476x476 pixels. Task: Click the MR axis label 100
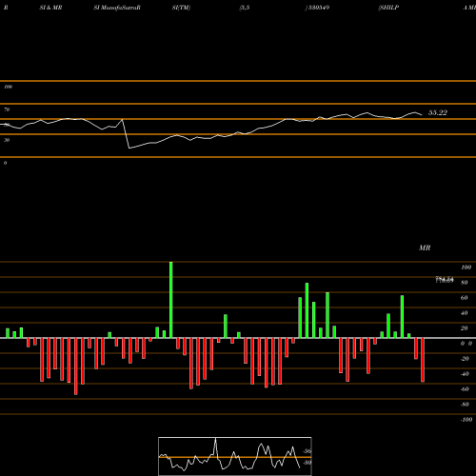pyautogui.click(x=466, y=268)
